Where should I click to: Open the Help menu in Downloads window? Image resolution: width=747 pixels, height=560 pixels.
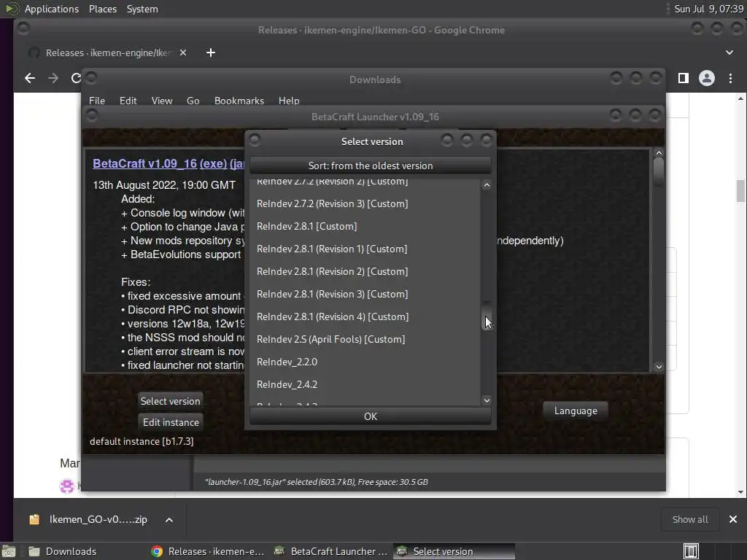click(x=289, y=101)
